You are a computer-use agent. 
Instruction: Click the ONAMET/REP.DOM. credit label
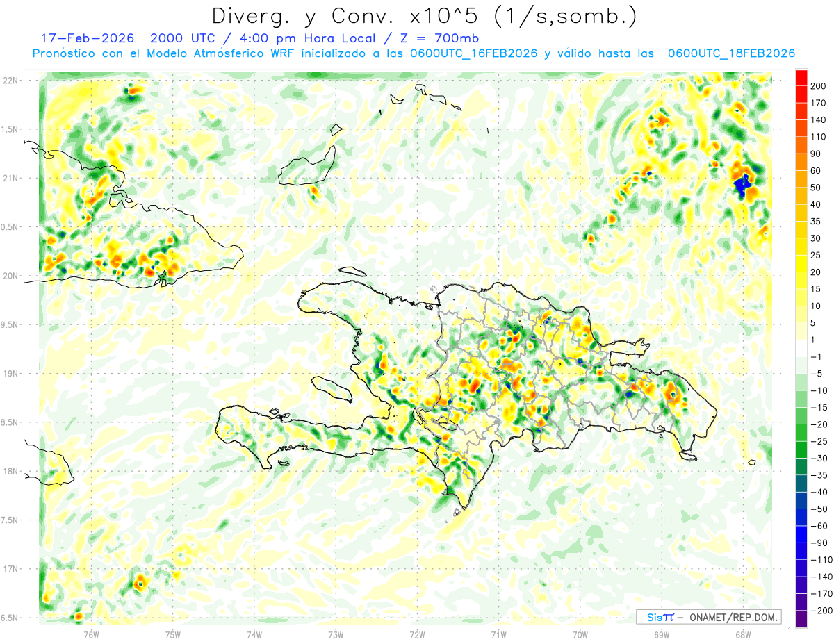pos(733,617)
